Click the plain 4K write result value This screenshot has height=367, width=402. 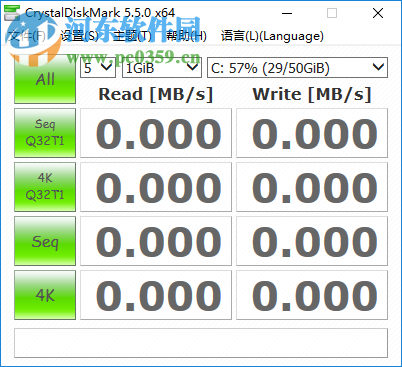pos(312,295)
